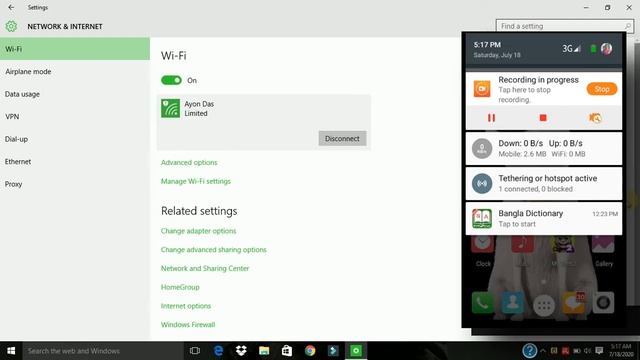Turn off the Wi-Fi toggle switch
This screenshot has height=360, width=640.
pos(171,80)
